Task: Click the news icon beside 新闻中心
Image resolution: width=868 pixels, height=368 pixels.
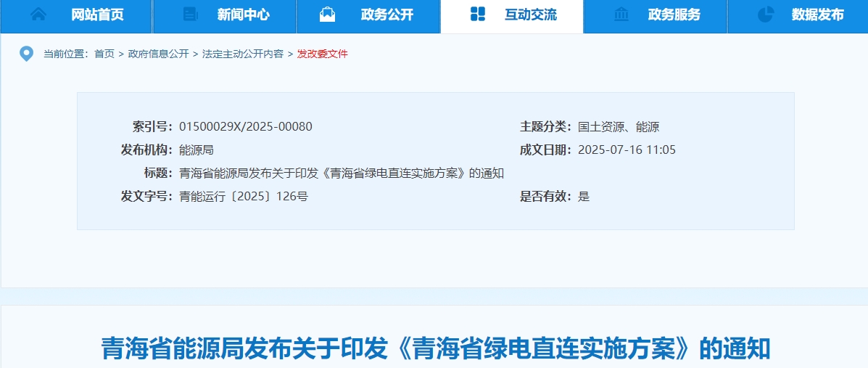Action: click(x=190, y=14)
